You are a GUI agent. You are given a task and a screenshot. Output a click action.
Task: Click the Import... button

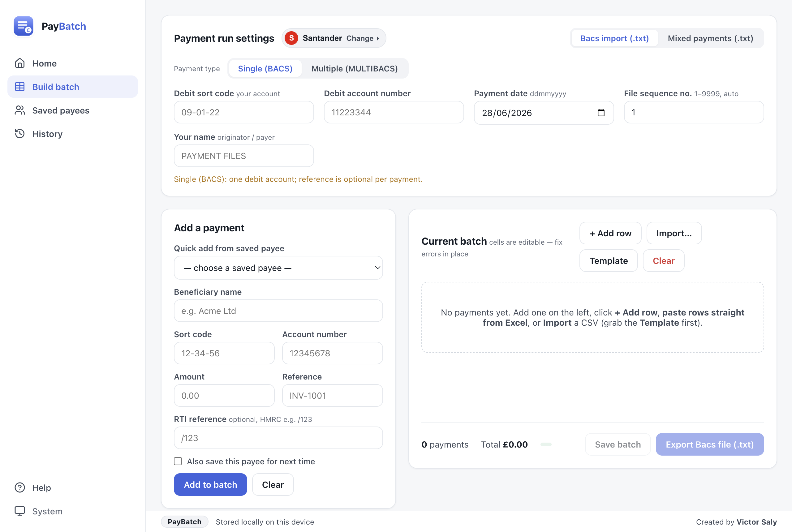[674, 233]
